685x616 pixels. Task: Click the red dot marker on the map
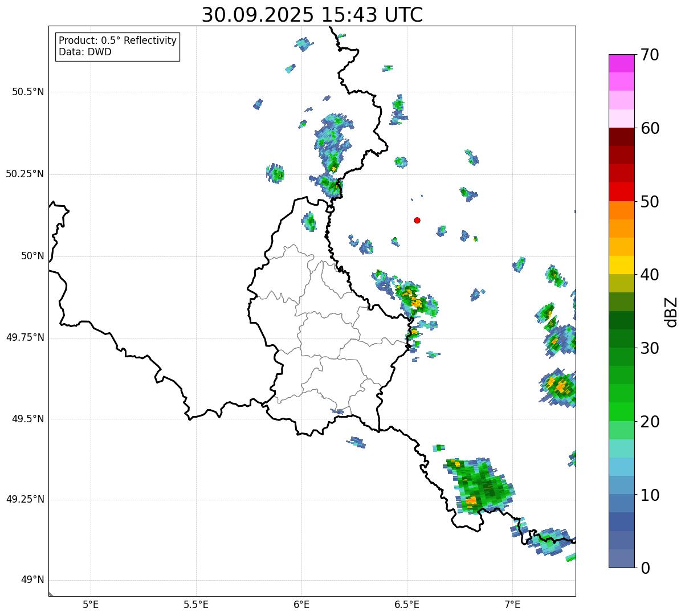coord(417,220)
